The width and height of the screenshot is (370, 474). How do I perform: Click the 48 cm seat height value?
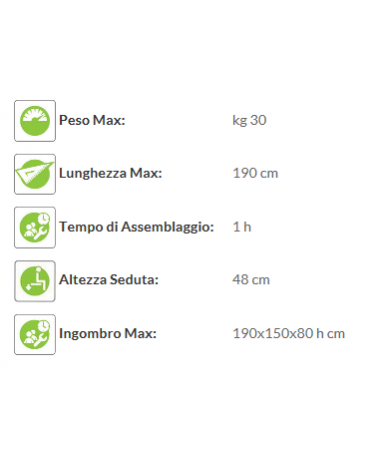251,280
